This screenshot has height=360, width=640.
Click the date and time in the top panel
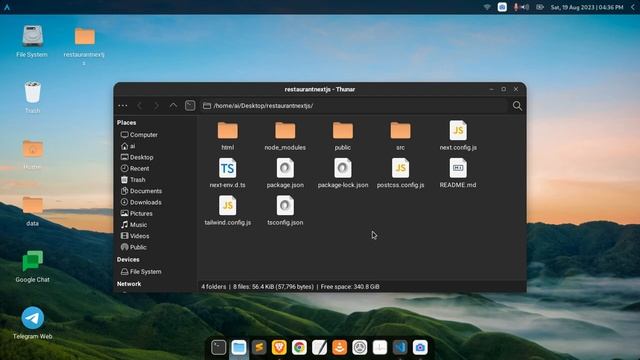pyautogui.click(x=587, y=7)
